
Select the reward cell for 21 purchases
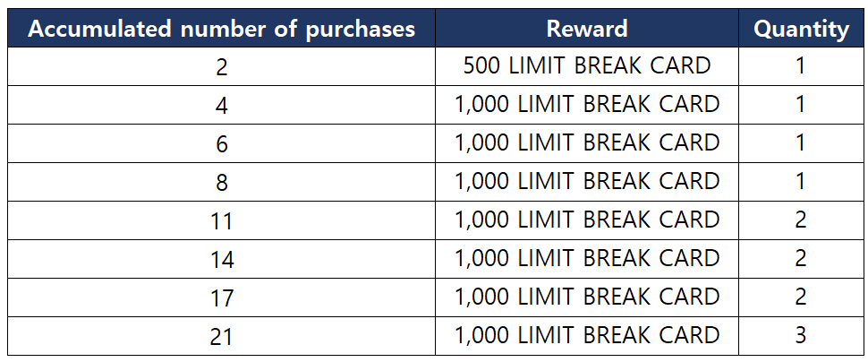(x=587, y=336)
